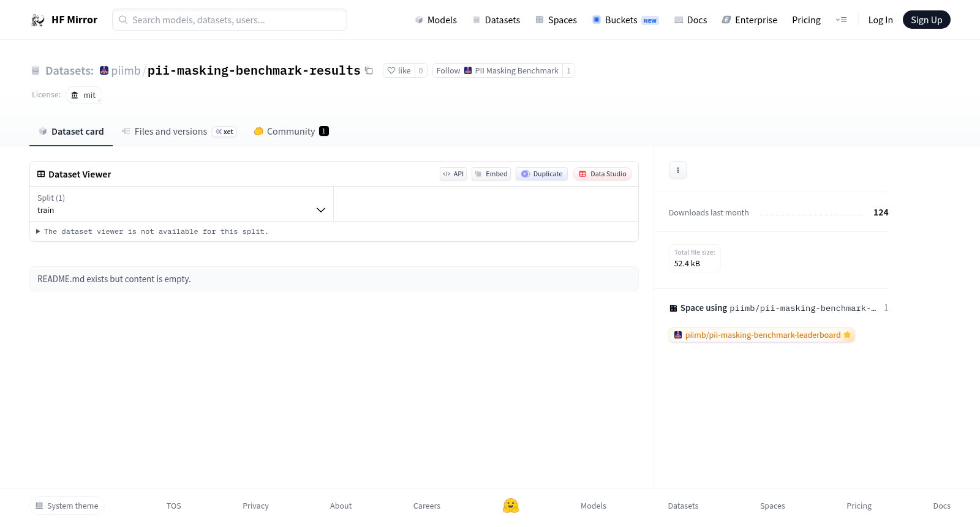Open the piimb organization link in the title
This screenshot has width=980, height=527.
pyautogui.click(x=126, y=70)
